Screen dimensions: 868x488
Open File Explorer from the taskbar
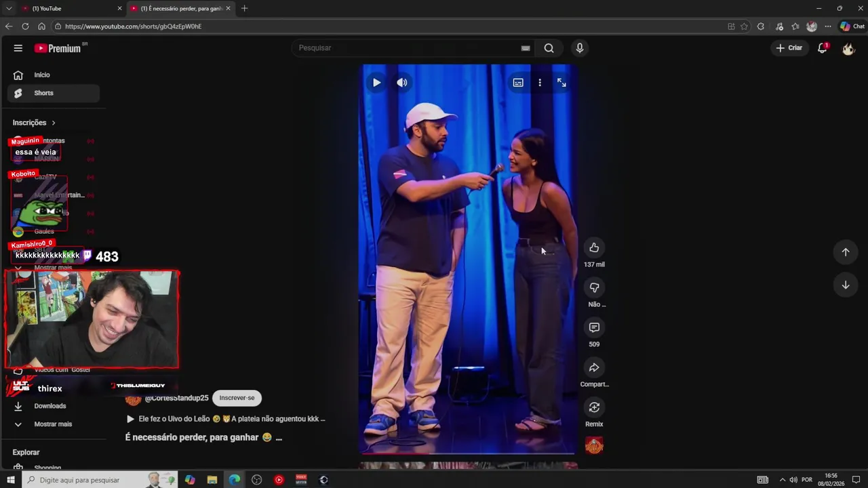tap(212, 480)
